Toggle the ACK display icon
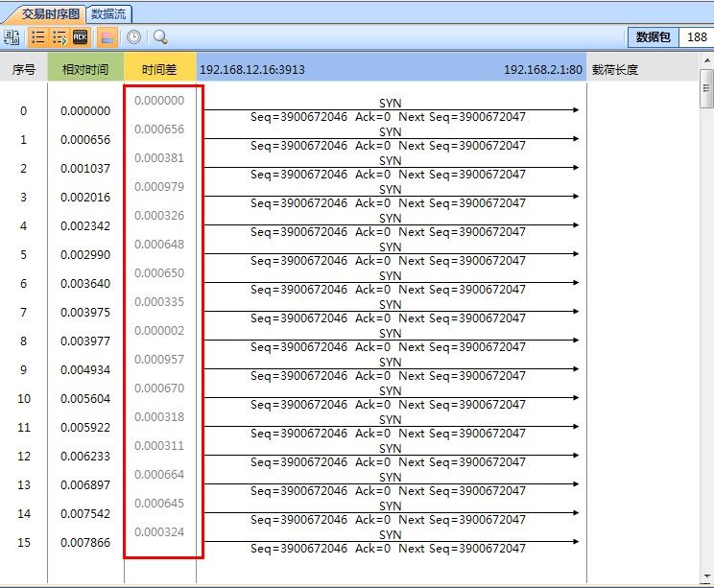This screenshot has width=714, height=588. tap(81, 37)
